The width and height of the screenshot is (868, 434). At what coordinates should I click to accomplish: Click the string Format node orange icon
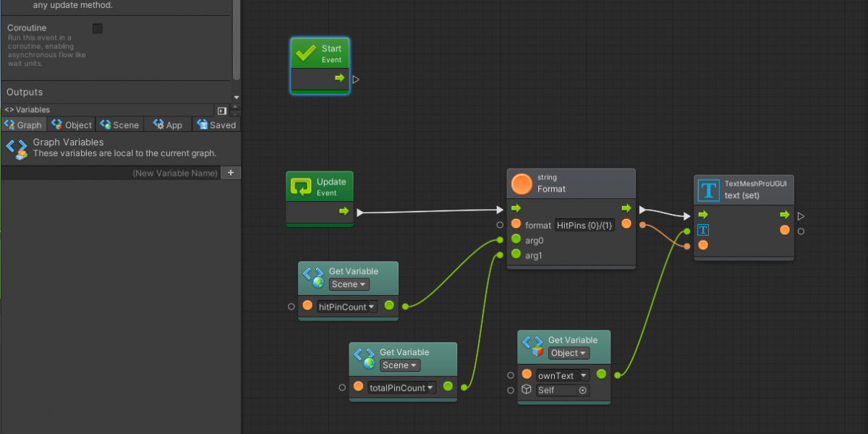tap(521, 184)
